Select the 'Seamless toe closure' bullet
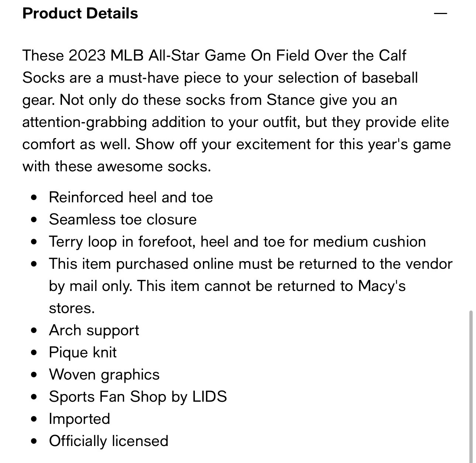Image resolution: width=476 pixels, height=463 pixels. (x=123, y=219)
